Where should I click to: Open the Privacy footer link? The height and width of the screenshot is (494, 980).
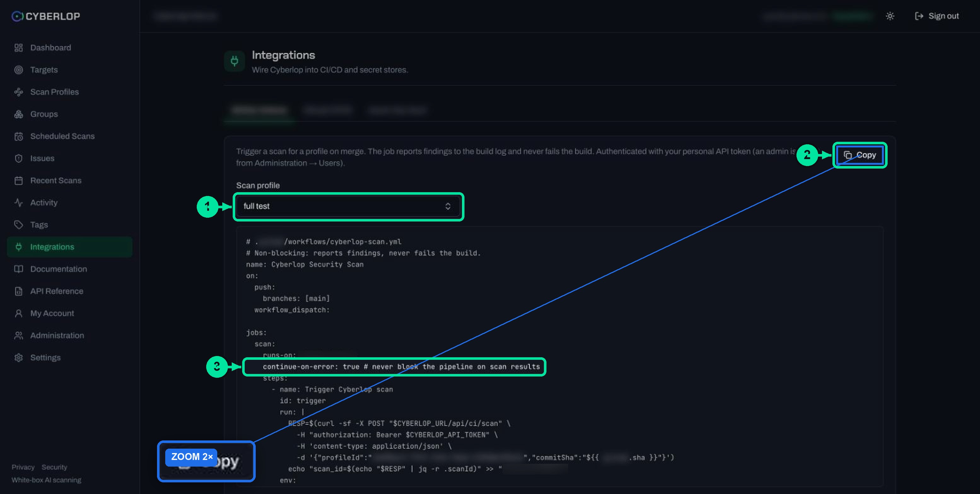point(23,467)
